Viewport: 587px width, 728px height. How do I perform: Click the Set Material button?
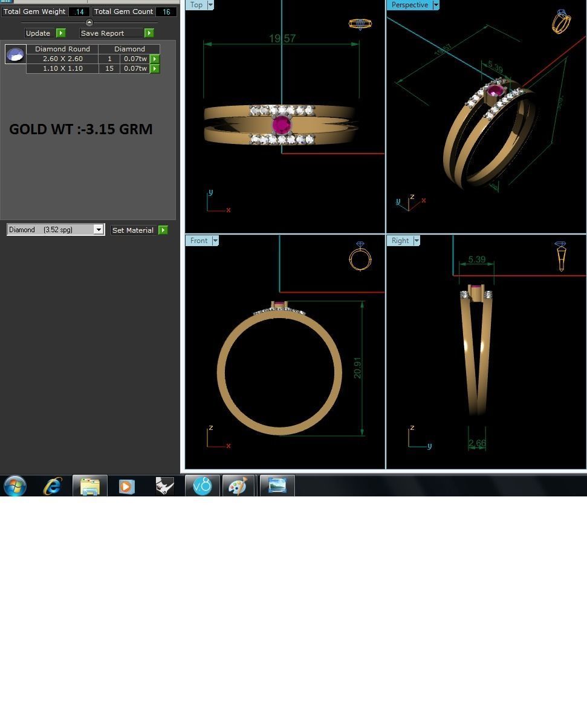pyautogui.click(x=133, y=230)
